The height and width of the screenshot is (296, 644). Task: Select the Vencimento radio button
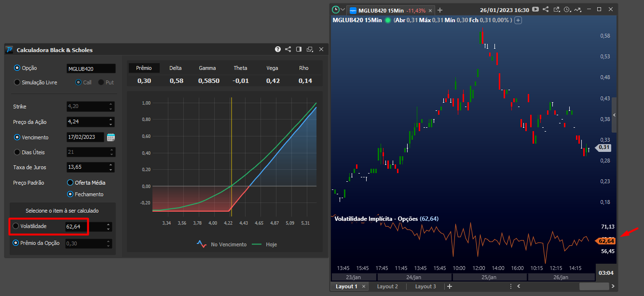pyautogui.click(x=17, y=137)
